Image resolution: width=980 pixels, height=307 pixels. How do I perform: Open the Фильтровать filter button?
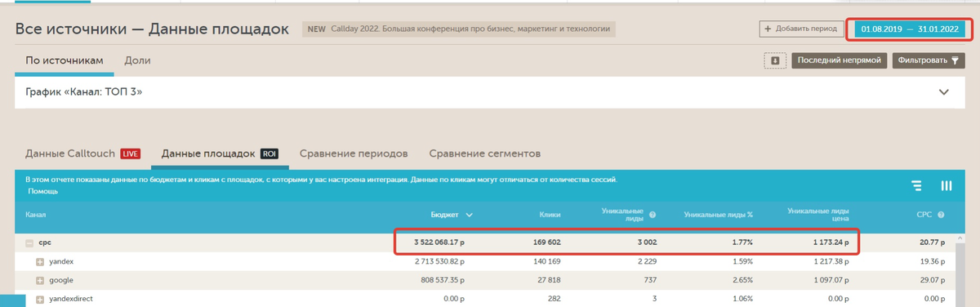[928, 60]
